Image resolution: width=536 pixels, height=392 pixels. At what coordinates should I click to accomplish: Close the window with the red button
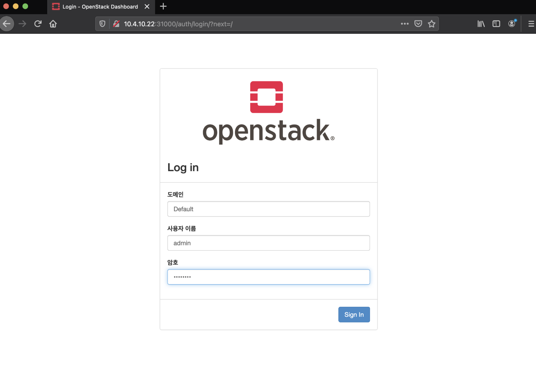[6, 6]
